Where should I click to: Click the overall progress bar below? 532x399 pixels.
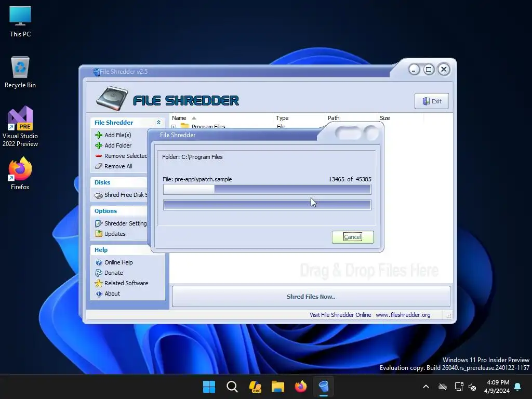267,205
